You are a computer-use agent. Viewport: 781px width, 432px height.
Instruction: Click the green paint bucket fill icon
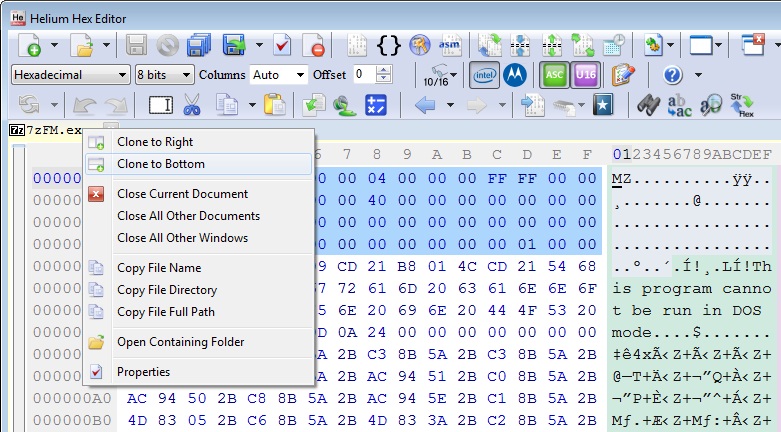point(344,105)
